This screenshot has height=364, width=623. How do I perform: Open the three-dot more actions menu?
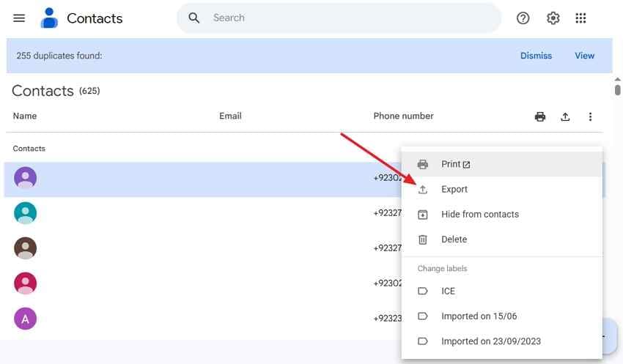[x=590, y=116]
